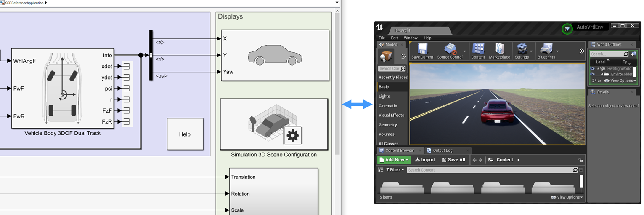Toggle visibility eye for EnviroFolder

tap(592, 74)
